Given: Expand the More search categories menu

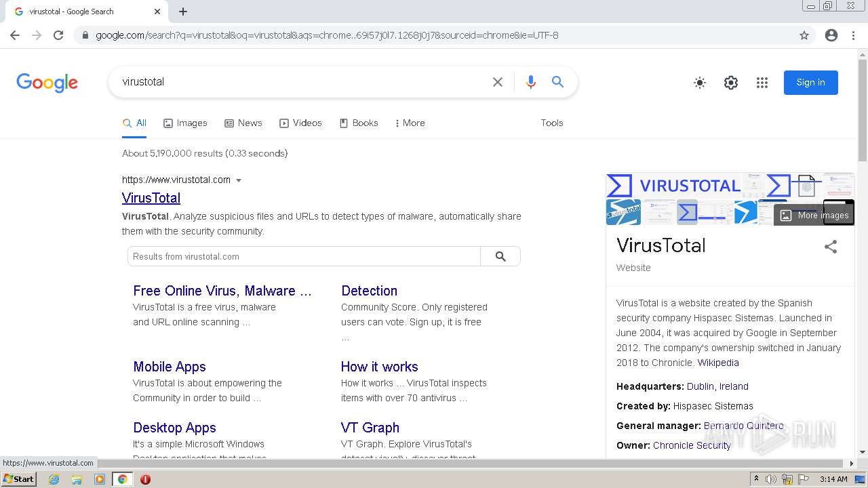Looking at the screenshot, I should coord(410,123).
